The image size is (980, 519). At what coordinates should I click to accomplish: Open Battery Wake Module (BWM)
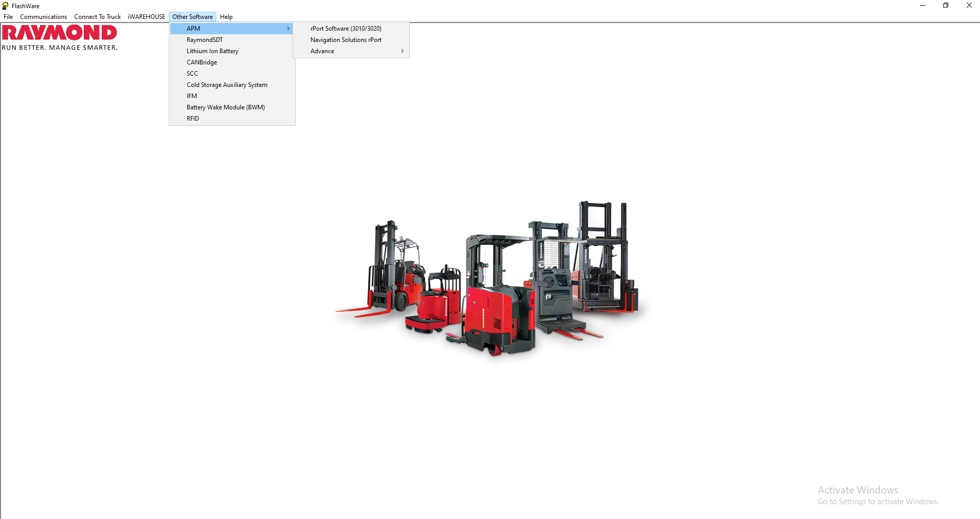coord(225,107)
